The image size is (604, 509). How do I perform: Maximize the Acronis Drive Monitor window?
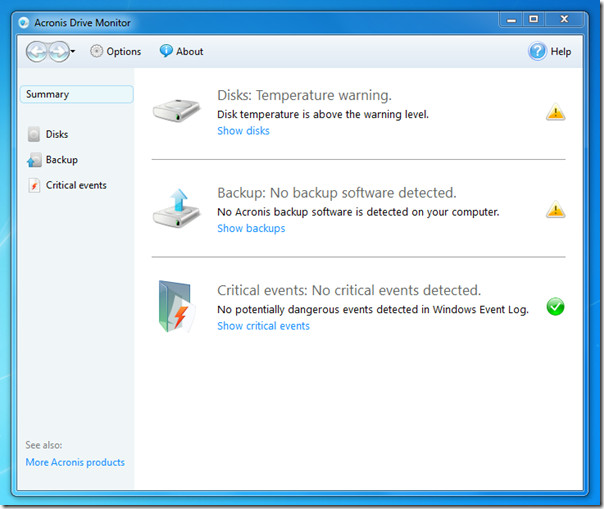tap(534, 19)
